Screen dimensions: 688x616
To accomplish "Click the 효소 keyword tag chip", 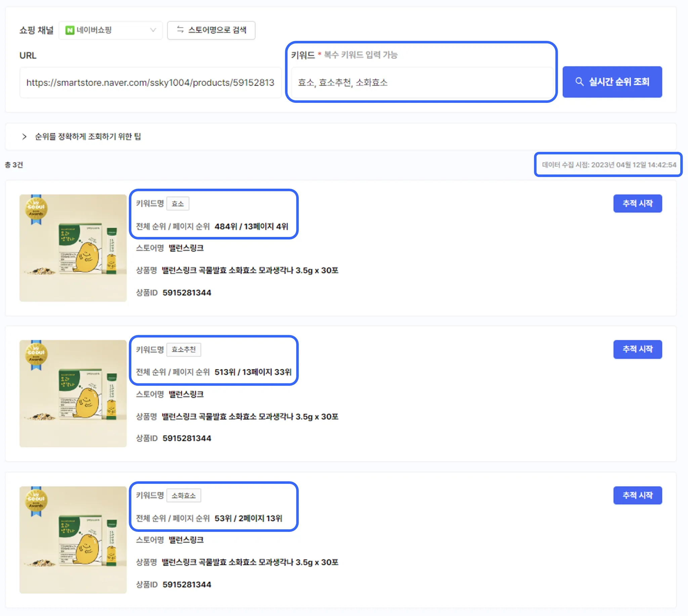I will (178, 204).
